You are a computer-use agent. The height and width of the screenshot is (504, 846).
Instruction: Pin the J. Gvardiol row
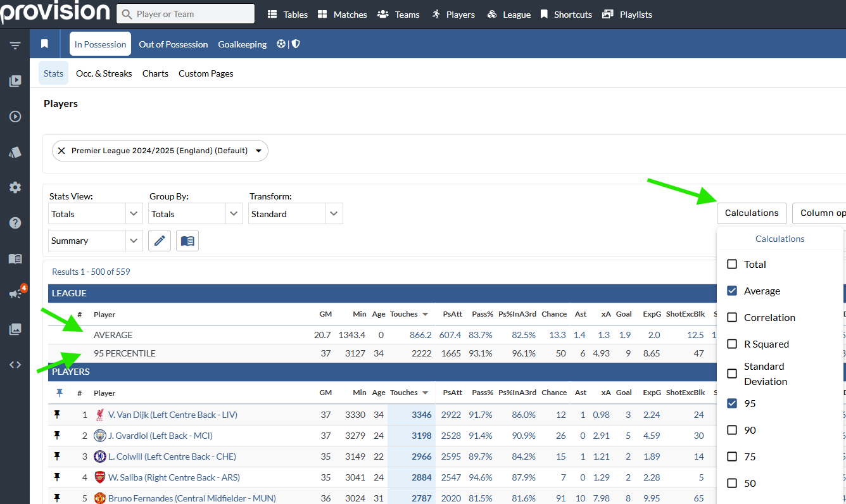(x=57, y=436)
